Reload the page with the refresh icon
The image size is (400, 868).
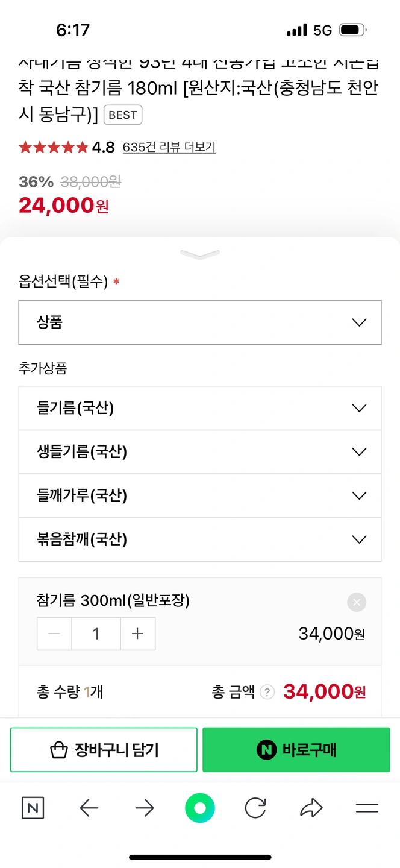point(255,808)
